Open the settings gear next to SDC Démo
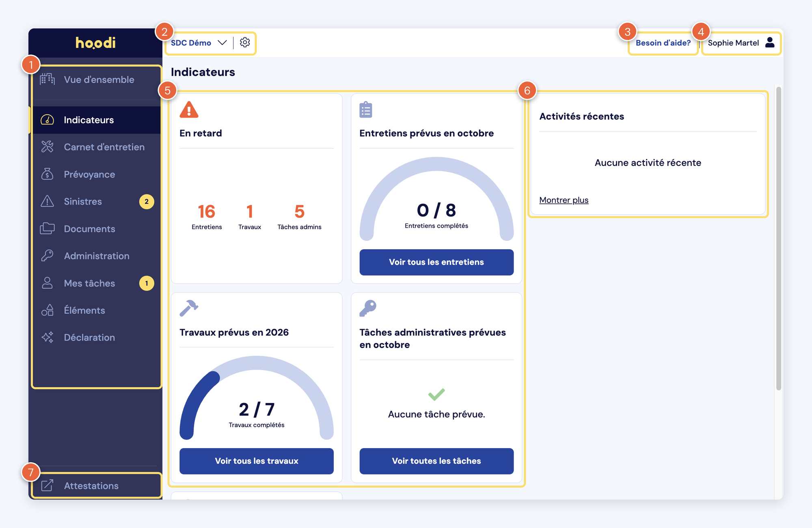 point(245,42)
